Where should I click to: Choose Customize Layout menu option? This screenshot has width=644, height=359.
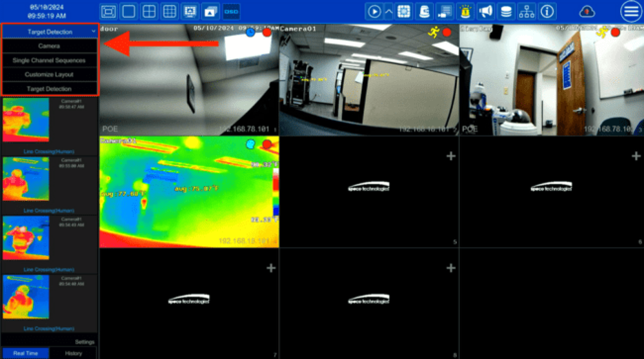pyautogui.click(x=49, y=74)
